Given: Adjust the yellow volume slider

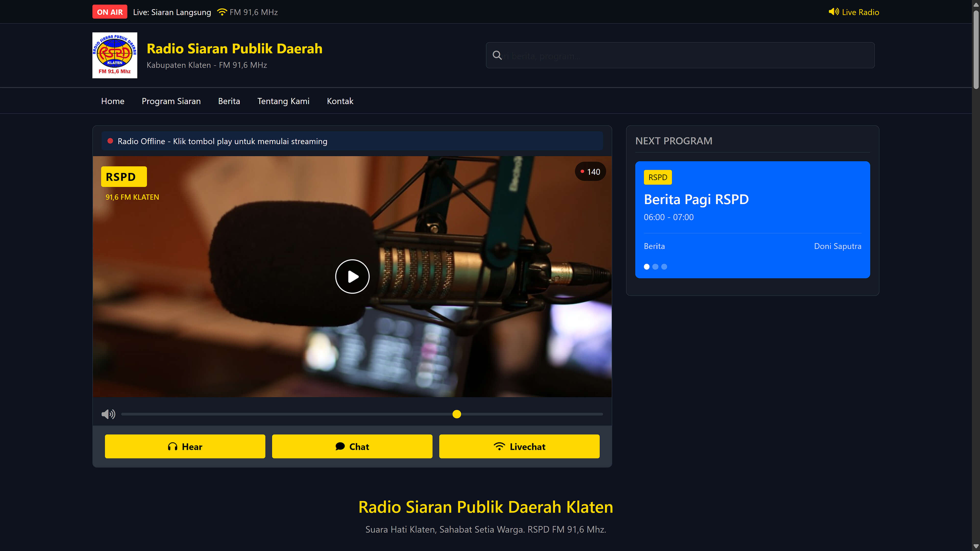Looking at the screenshot, I should click(x=457, y=414).
